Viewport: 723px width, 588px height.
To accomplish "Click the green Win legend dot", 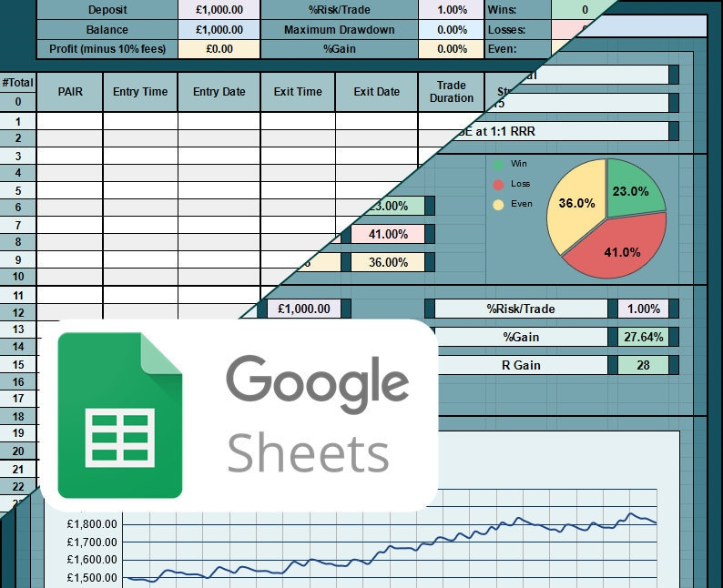I will pyautogui.click(x=498, y=165).
